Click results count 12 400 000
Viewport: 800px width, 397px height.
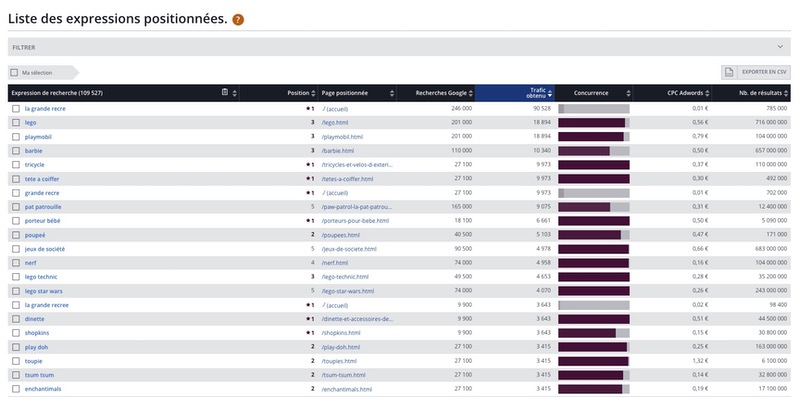773,207
